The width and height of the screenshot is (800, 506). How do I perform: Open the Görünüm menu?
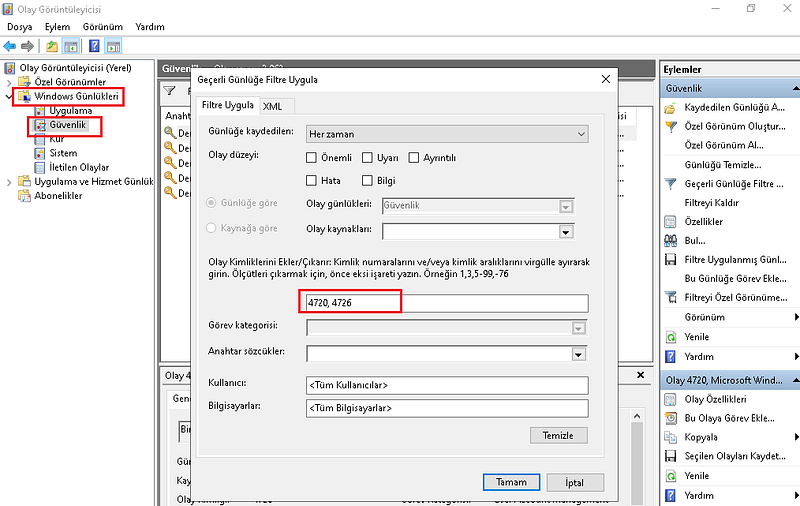[103, 27]
